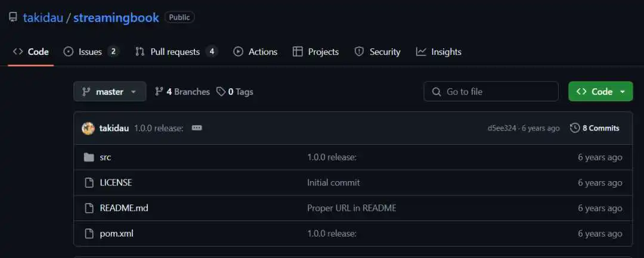Click the src folder icon
Screen dimensions: 644x258
[89, 157]
